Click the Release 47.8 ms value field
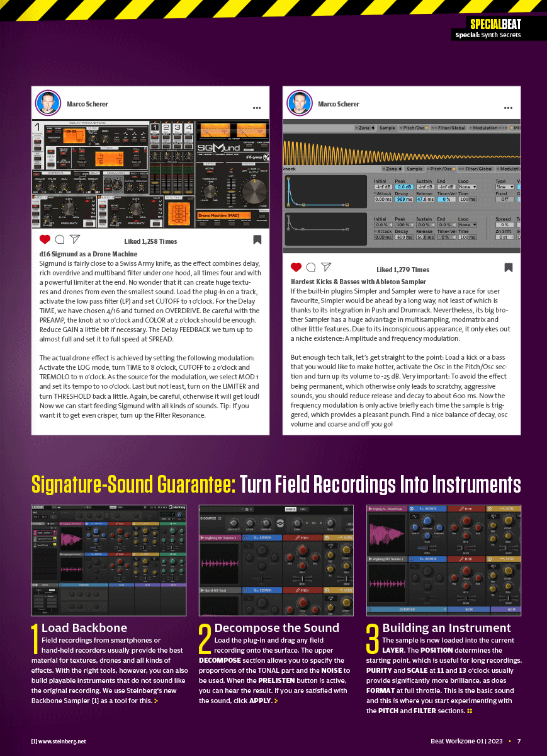547x756 pixels. coord(426,199)
